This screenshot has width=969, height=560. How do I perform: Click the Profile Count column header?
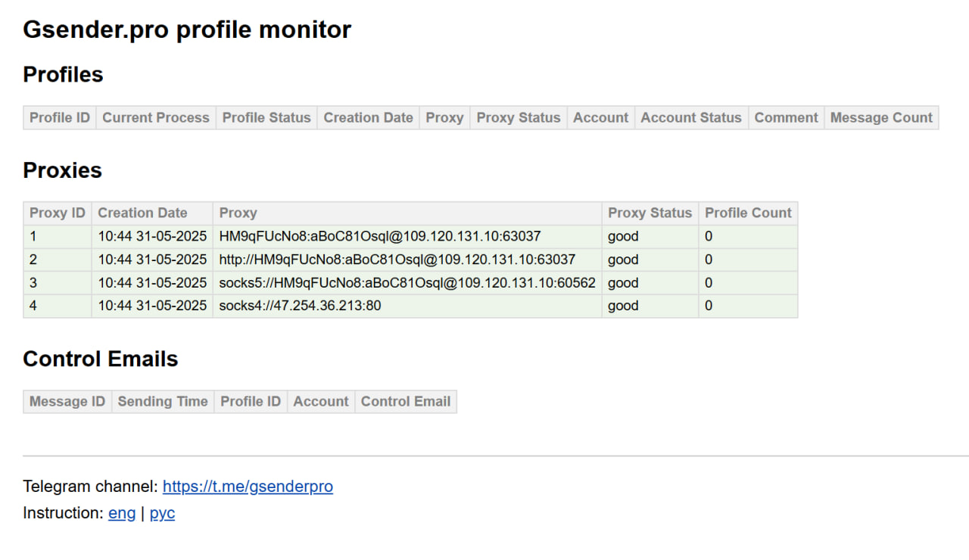point(748,213)
